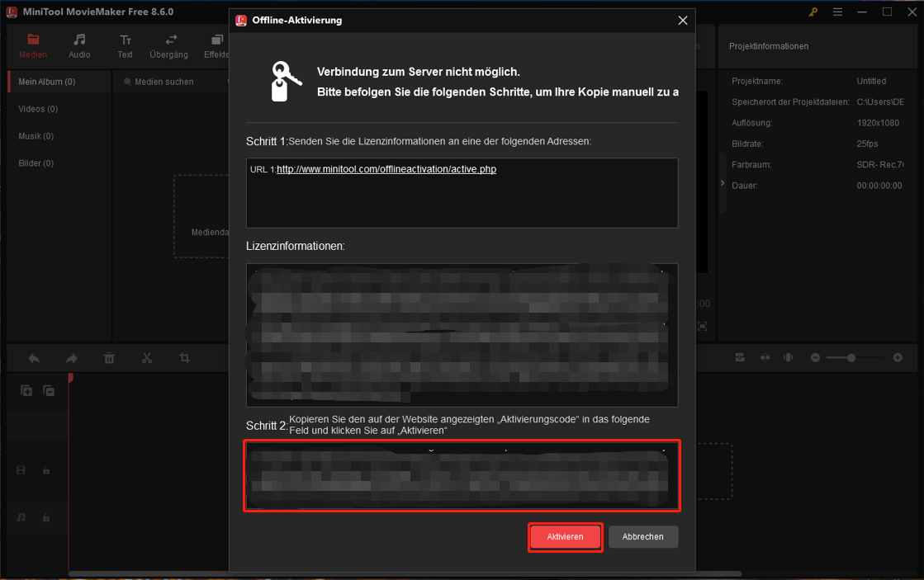The image size is (924, 580).
Task: Toggle the lock on the video track
Action: [46, 469]
